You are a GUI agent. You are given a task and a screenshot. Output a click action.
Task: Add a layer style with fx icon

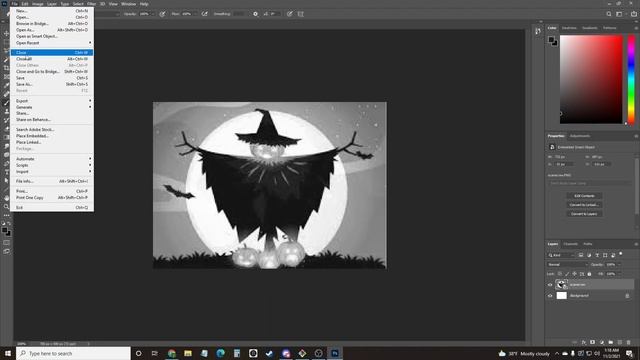(584, 342)
